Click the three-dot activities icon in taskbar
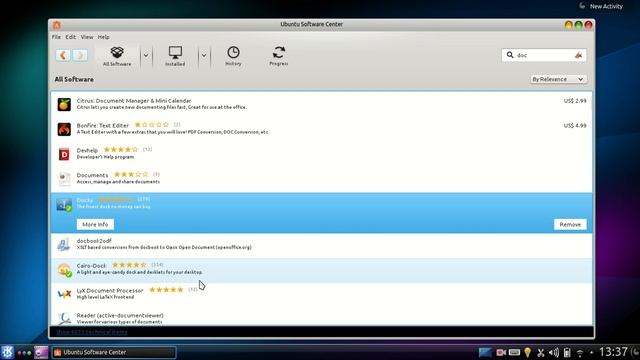Image resolution: width=640 pixels, height=360 pixels. point(24,353)
